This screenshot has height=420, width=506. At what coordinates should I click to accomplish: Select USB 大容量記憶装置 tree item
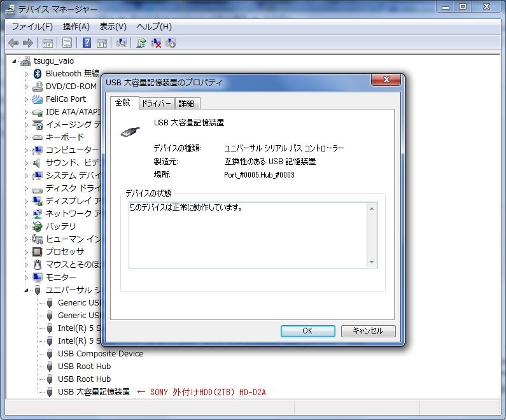click(94, 391)
